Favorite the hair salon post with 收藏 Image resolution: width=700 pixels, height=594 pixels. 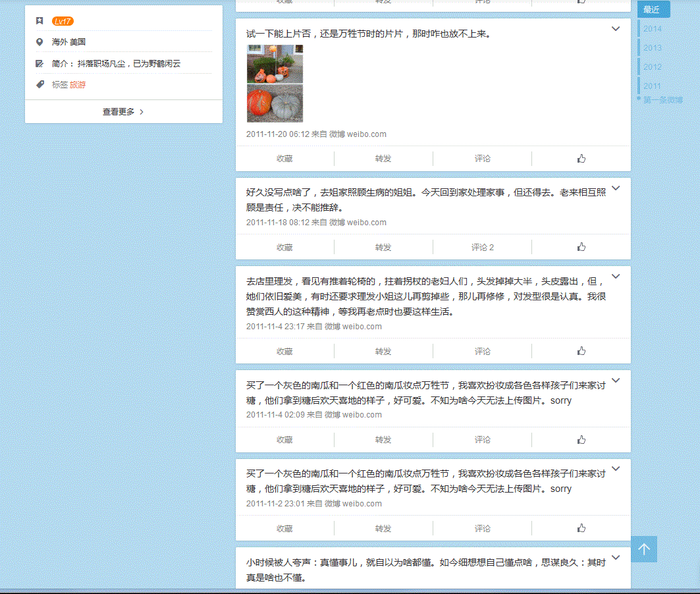284,352
